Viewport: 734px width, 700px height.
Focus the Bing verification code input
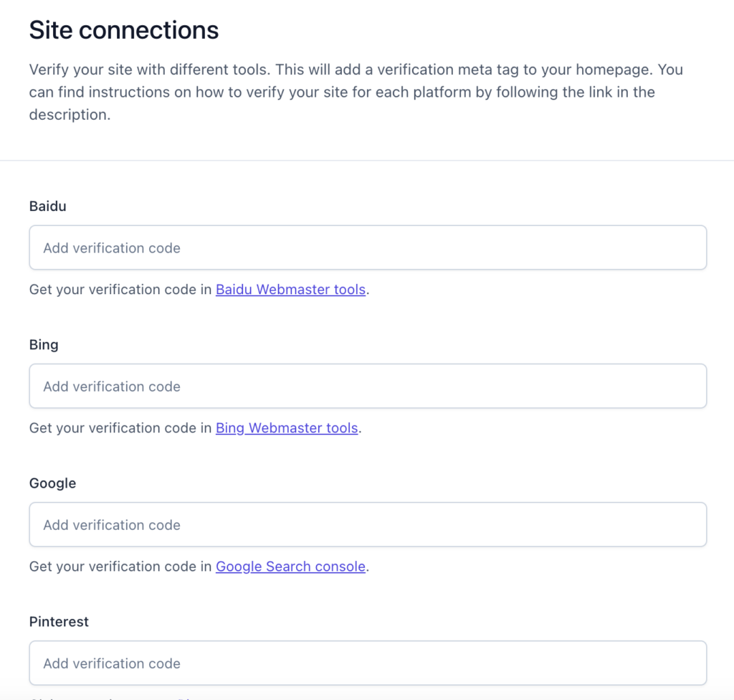368,387
